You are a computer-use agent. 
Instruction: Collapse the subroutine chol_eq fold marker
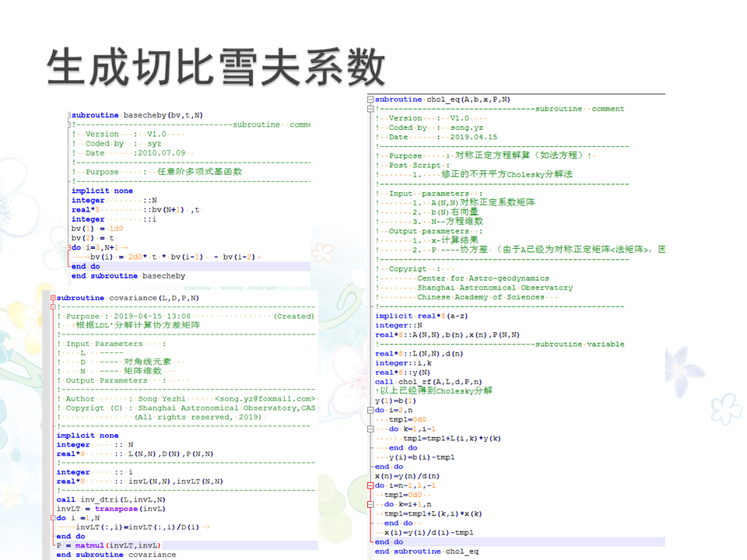tap(370, 100)
